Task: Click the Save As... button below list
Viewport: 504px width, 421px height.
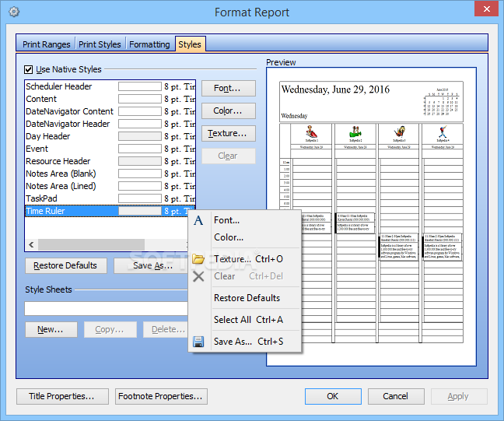Action: point(151,265)
